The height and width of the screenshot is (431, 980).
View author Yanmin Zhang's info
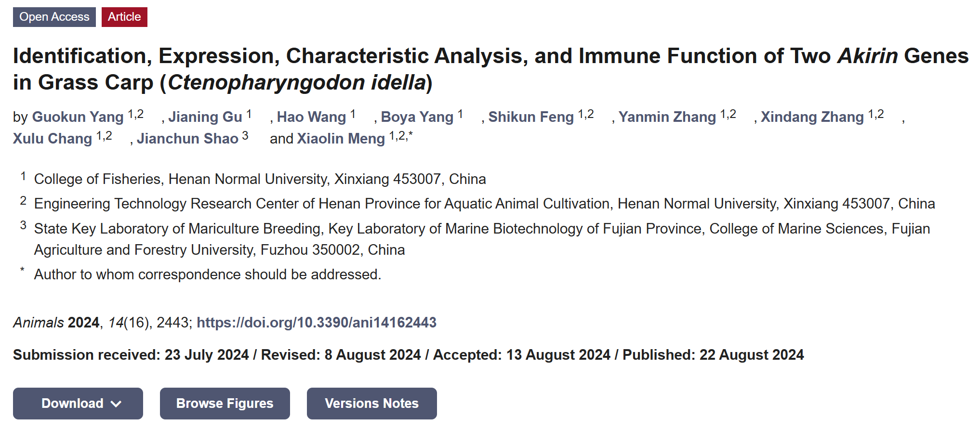(x=667, y=117)
